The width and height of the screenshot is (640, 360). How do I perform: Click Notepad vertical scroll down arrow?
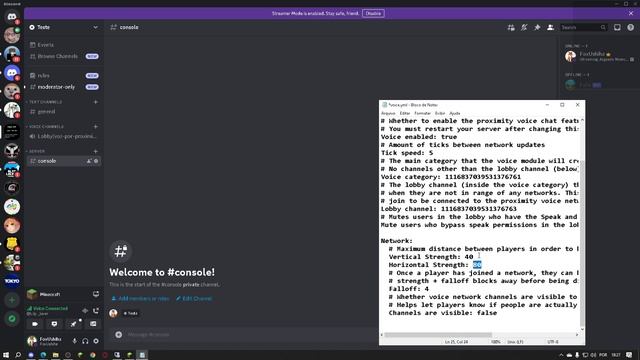click(x=582, y=329)
